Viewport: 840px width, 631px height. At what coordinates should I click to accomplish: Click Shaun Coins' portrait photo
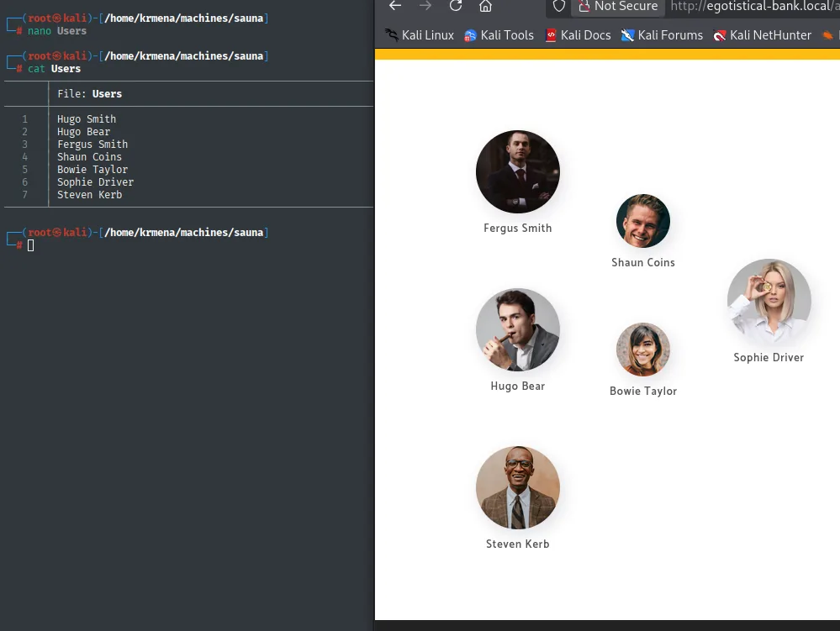643,221
